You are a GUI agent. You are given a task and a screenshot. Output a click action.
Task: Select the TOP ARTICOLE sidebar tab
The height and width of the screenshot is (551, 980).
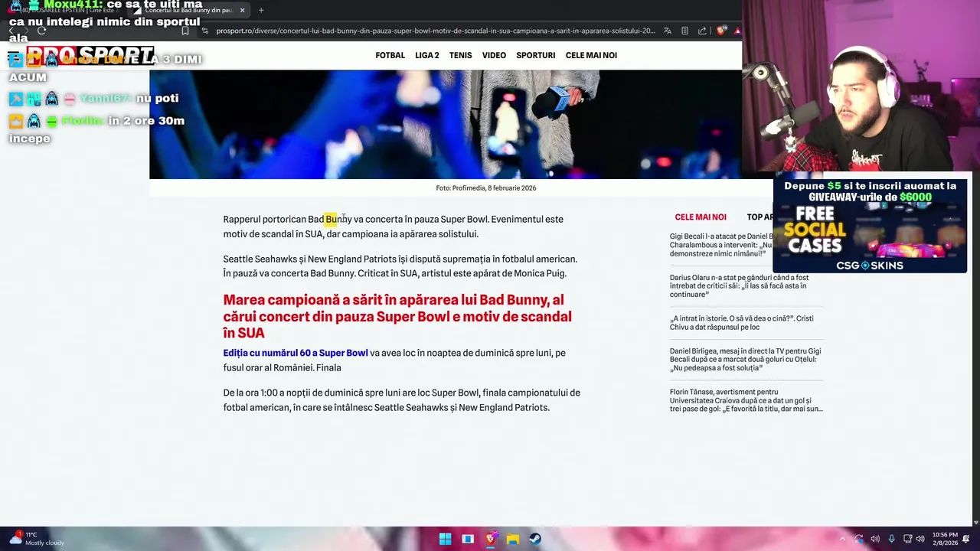759,217
